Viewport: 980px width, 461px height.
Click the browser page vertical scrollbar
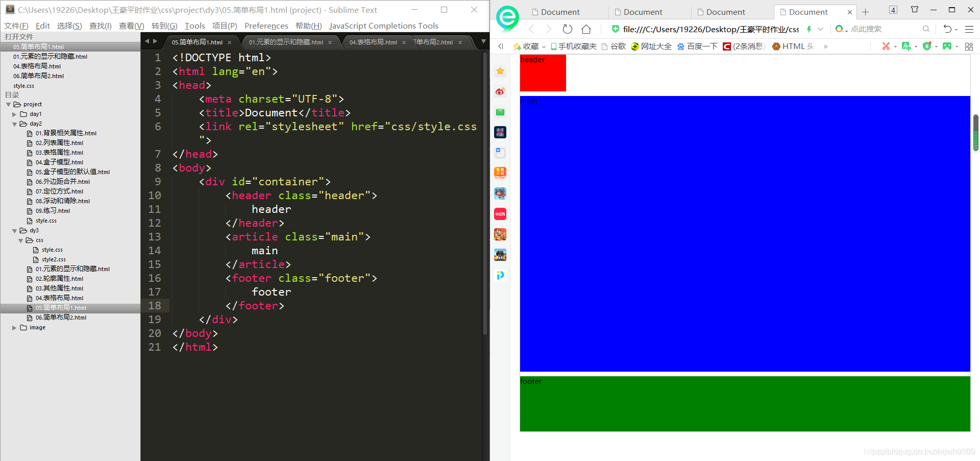(975, 133)
